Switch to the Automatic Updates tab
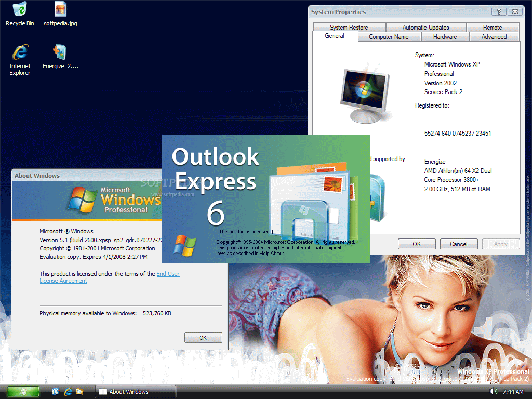Viewport: 532px width, 399px height. pyautogui.click(x=426, y=27)
